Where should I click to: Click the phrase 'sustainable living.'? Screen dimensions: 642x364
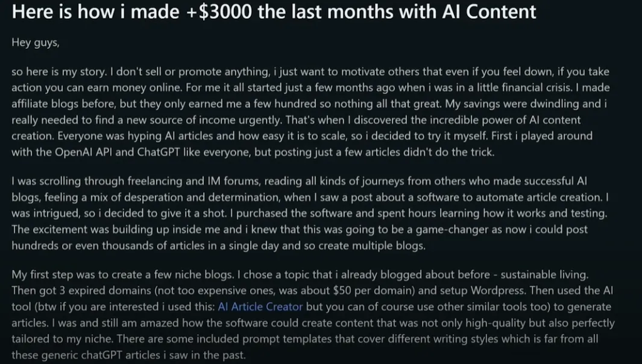click(x=545, y=274)
